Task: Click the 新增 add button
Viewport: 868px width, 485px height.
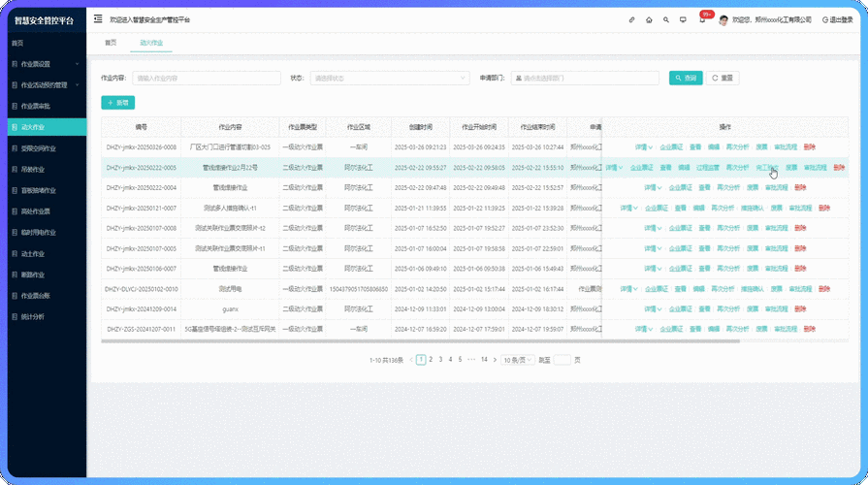Action: (117, 103)
